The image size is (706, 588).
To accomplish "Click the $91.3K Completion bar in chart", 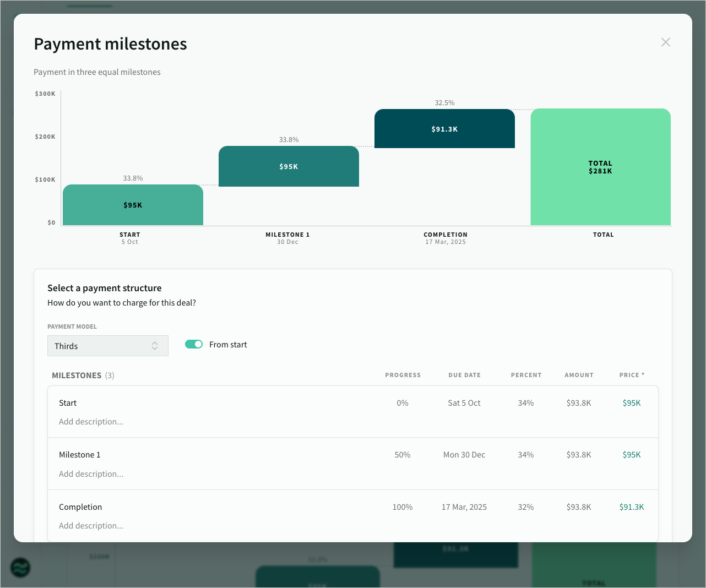I will pyautogui.click(x=444, y=129).
